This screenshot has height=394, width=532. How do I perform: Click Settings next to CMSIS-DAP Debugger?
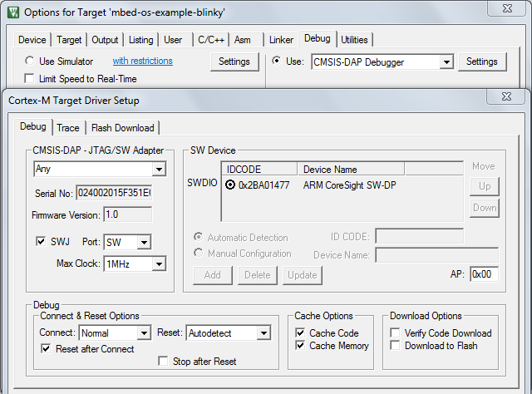point(481,62)
